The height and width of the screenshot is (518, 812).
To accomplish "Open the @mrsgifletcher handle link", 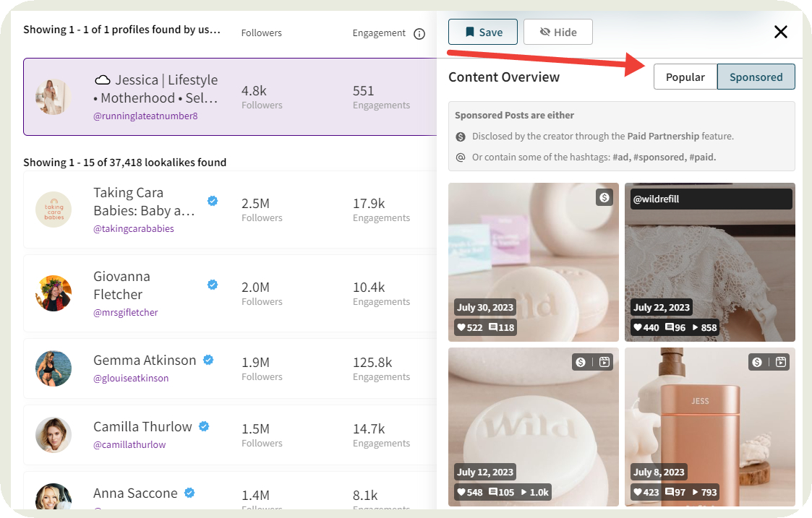I will [125, 312].
